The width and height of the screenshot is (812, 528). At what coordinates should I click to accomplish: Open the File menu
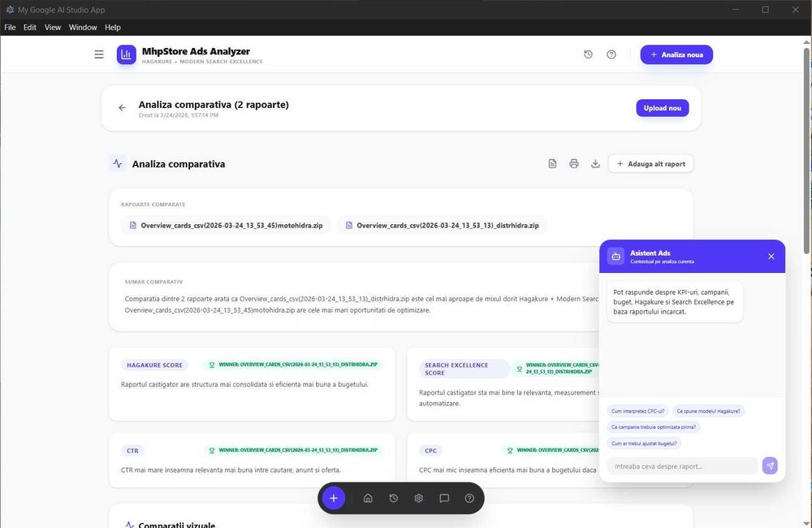pos(10,28)
